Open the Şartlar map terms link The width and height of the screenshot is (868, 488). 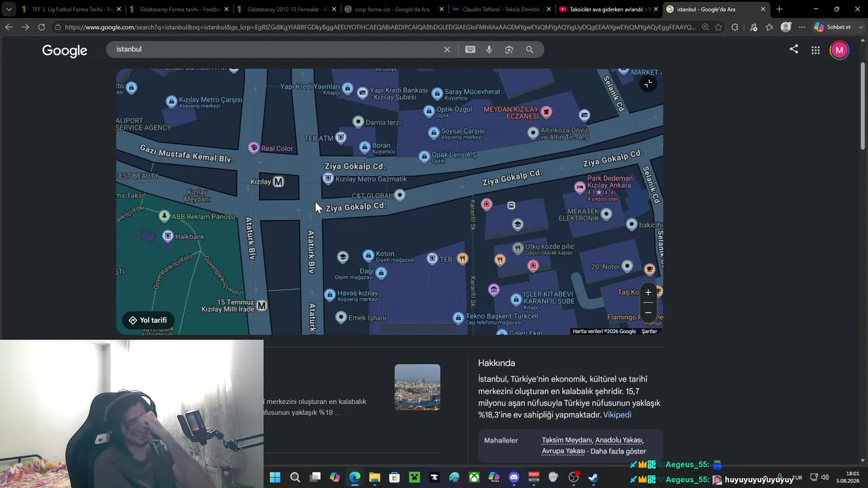point(650,331)
